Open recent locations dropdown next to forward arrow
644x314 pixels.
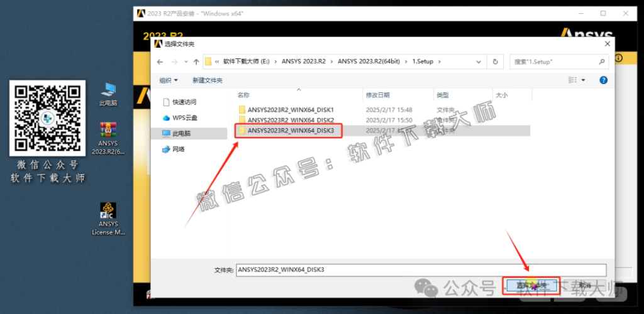point(186,62)
